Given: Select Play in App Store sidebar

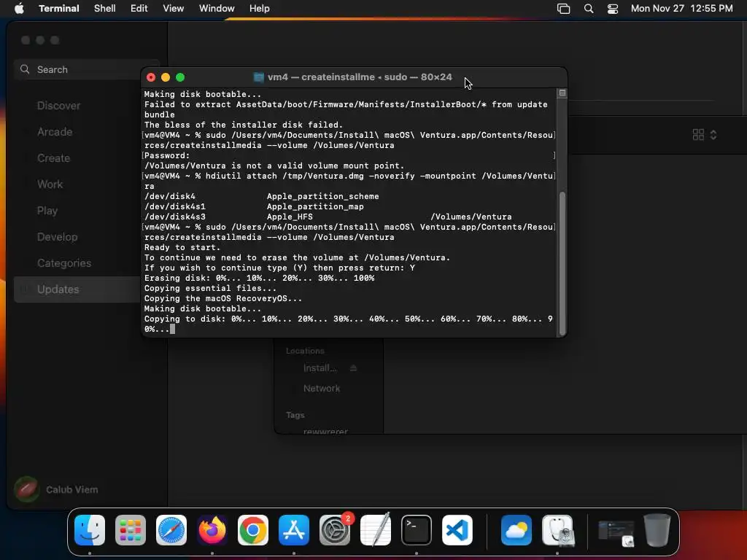Looking at the screenshot, I should (47, 211).
